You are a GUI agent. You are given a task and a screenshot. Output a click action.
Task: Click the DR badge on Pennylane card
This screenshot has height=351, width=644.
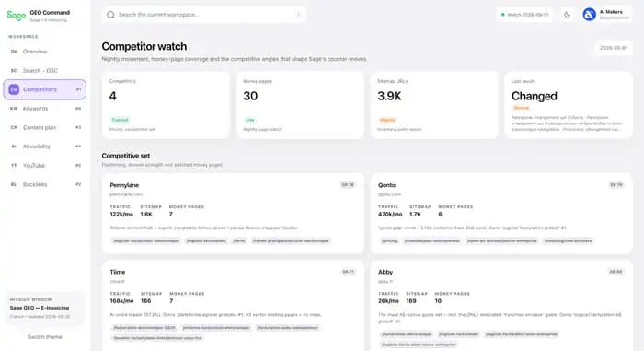[348, 185]
